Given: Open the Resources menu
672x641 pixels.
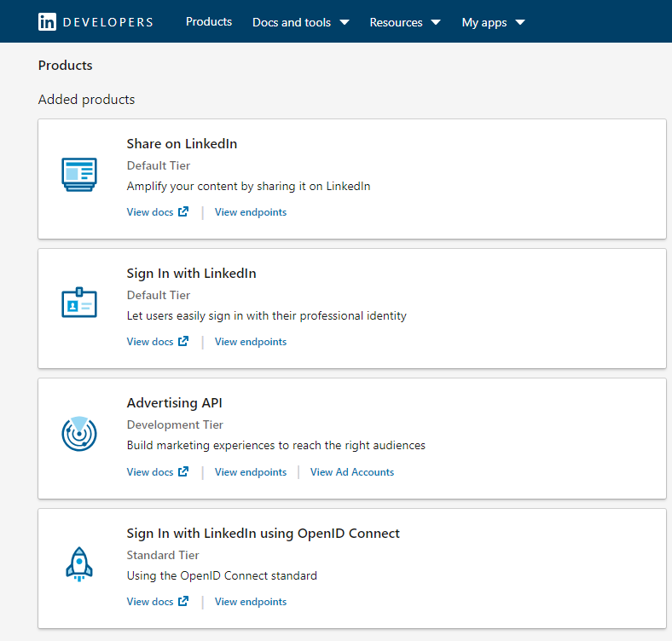Looking at the screenshot, I should pyautogui.click(x=396, y=22).
